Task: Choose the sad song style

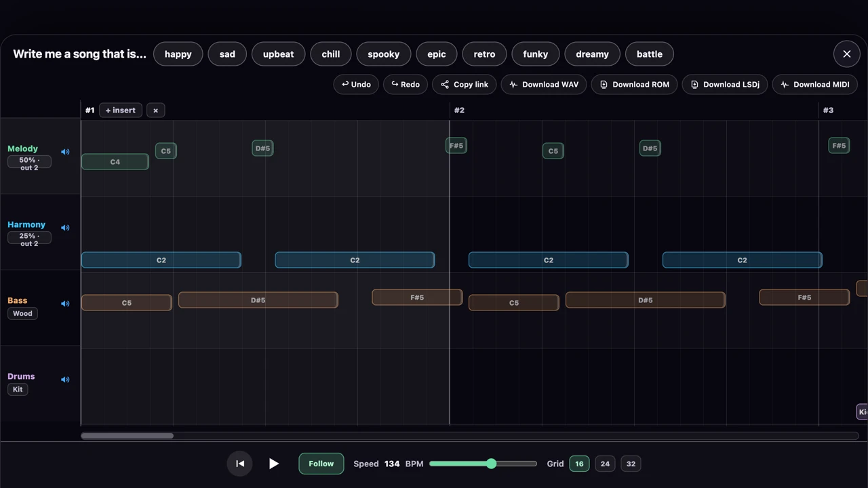Action: [x=227, y=54]
